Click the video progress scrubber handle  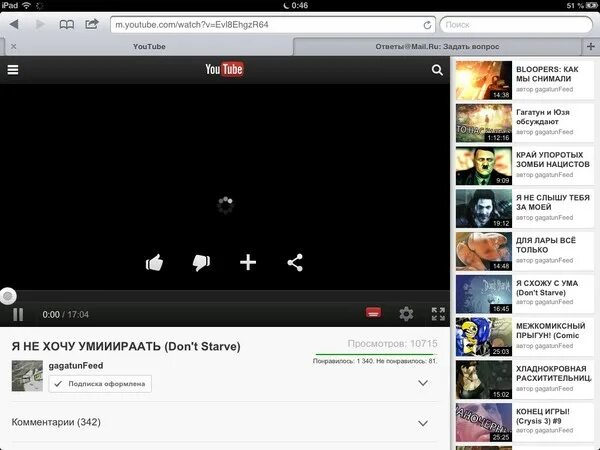click(8, 296)
